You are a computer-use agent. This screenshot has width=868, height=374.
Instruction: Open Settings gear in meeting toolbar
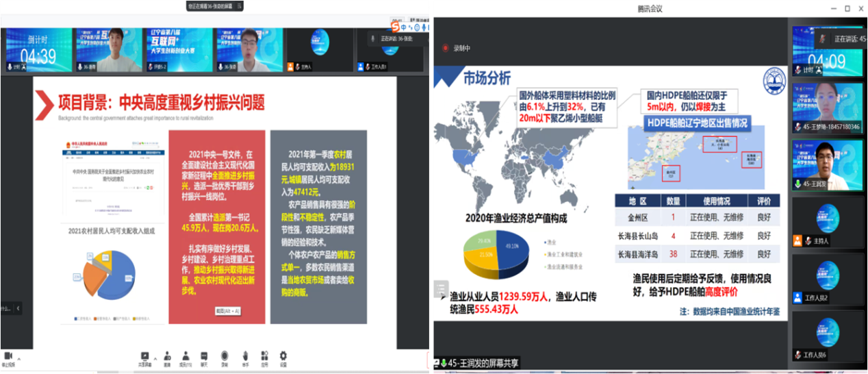[283, 356]
